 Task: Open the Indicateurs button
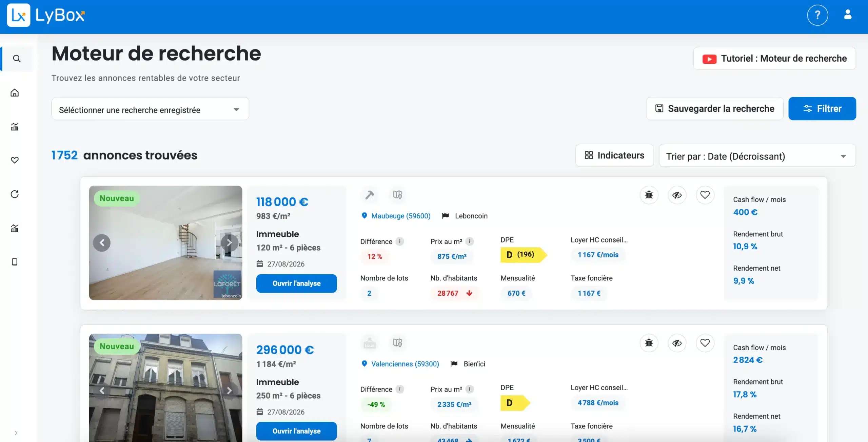pyautogui.click(x=614, y=155)
